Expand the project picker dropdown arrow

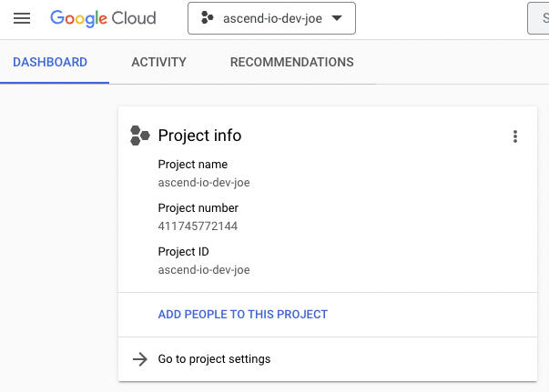coord(337,18)
